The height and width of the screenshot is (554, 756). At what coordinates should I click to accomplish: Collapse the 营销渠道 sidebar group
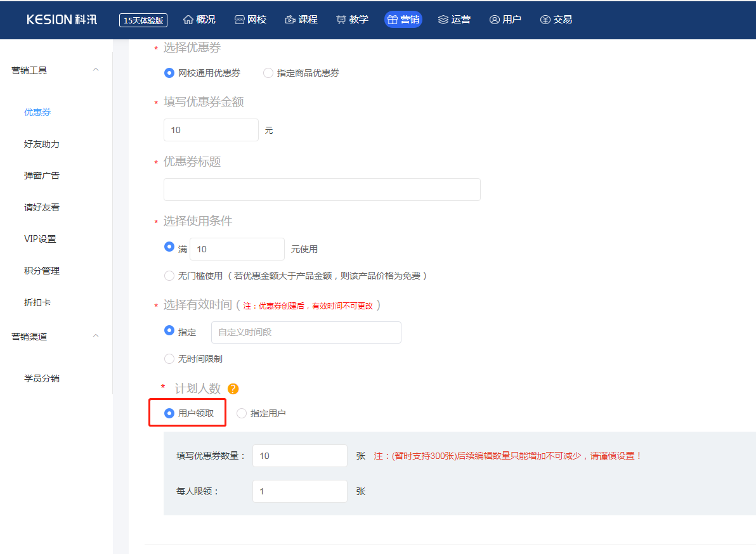(x=96, y=336)
